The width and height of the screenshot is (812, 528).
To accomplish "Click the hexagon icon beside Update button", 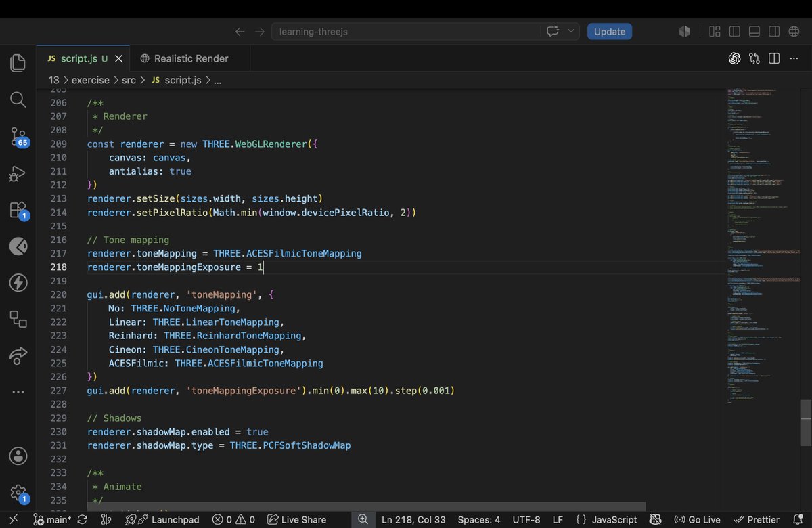I will tap(684, 31).
